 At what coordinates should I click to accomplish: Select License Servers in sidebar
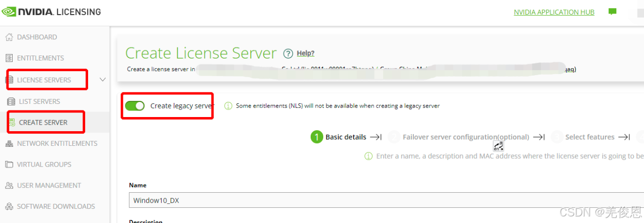point(44,80)
